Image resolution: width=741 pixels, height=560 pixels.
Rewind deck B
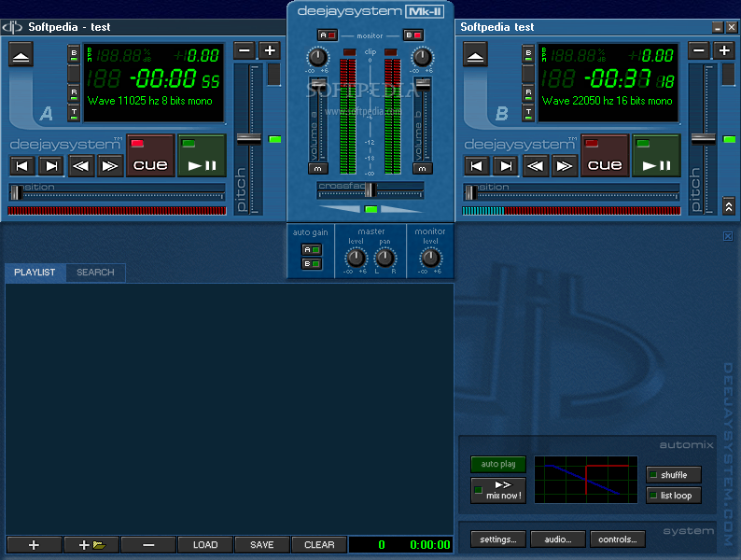point(535,166)
